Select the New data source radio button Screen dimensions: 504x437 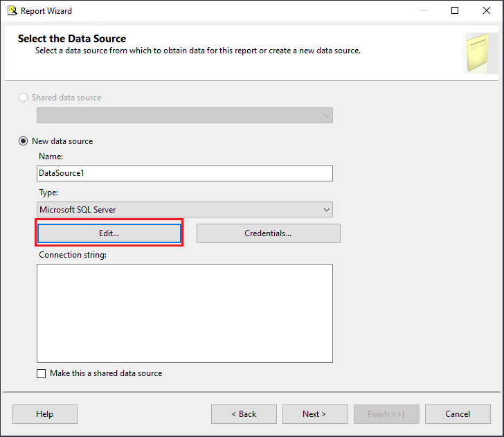tap(23, 141)
